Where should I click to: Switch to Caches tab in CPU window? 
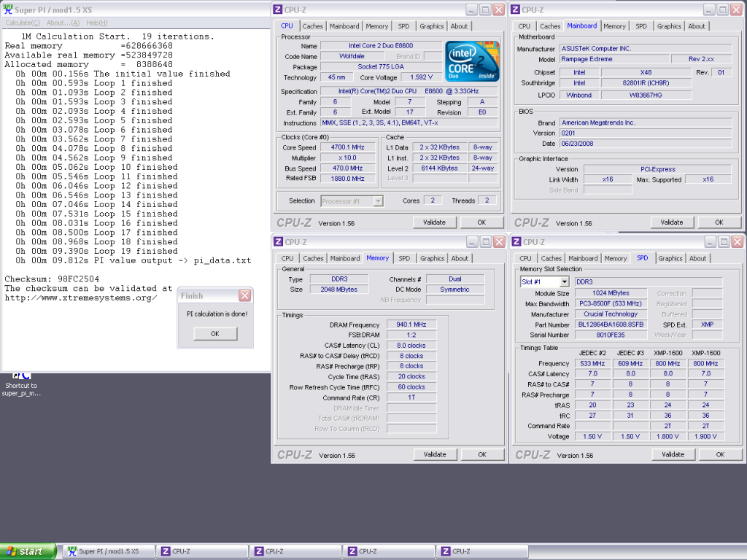(x=313, y=26)
